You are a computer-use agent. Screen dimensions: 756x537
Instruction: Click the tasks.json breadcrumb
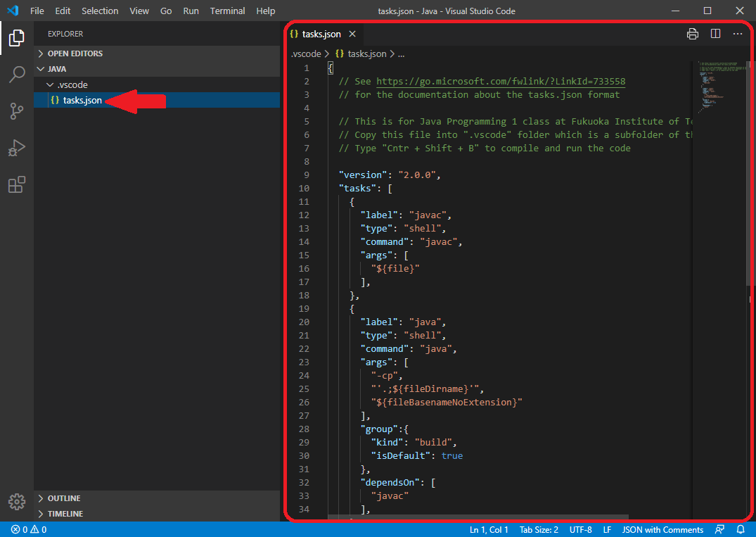point(361,53)
